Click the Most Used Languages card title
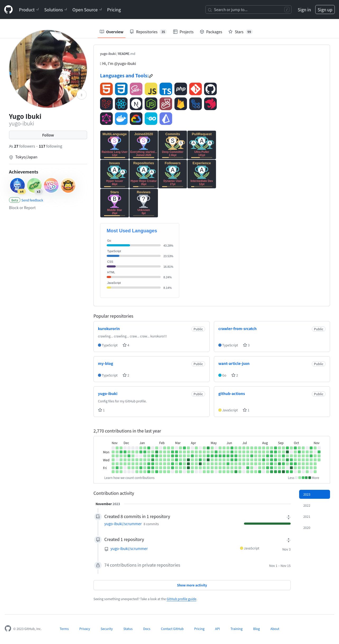 132,231
